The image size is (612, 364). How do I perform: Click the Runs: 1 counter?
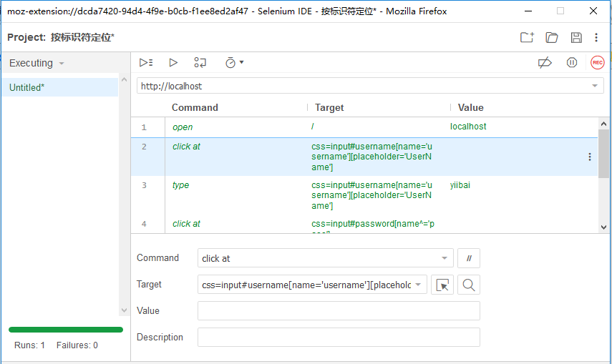(x=29, y=345)
